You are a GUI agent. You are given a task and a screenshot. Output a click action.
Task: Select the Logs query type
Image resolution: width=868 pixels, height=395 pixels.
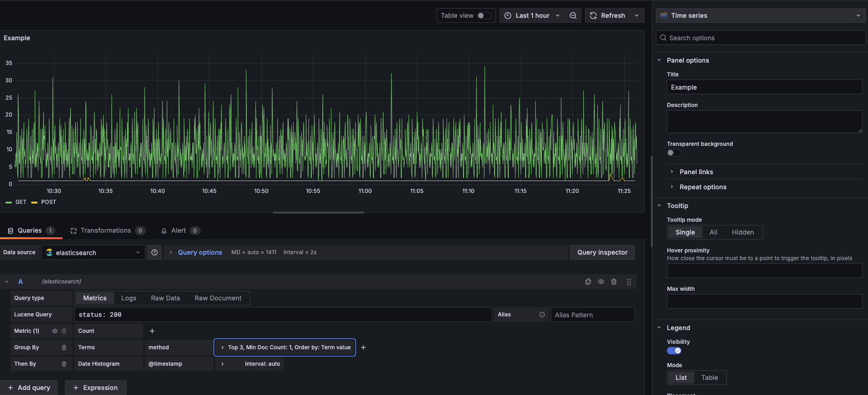[128, 298]
